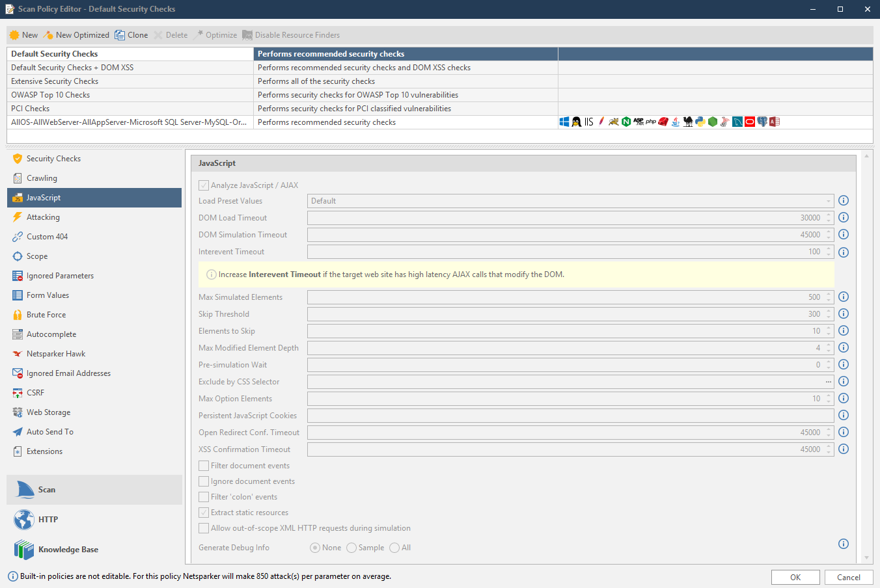Screen dimensions: 880x588
Task: Show info for Load Preset Values
Action: click(x=844, y=200)
